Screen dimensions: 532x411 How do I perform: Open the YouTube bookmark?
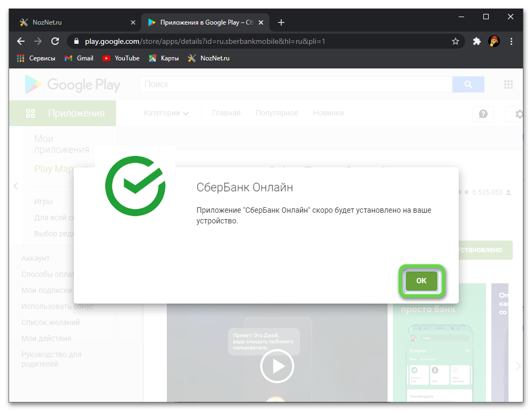point(121,58)
